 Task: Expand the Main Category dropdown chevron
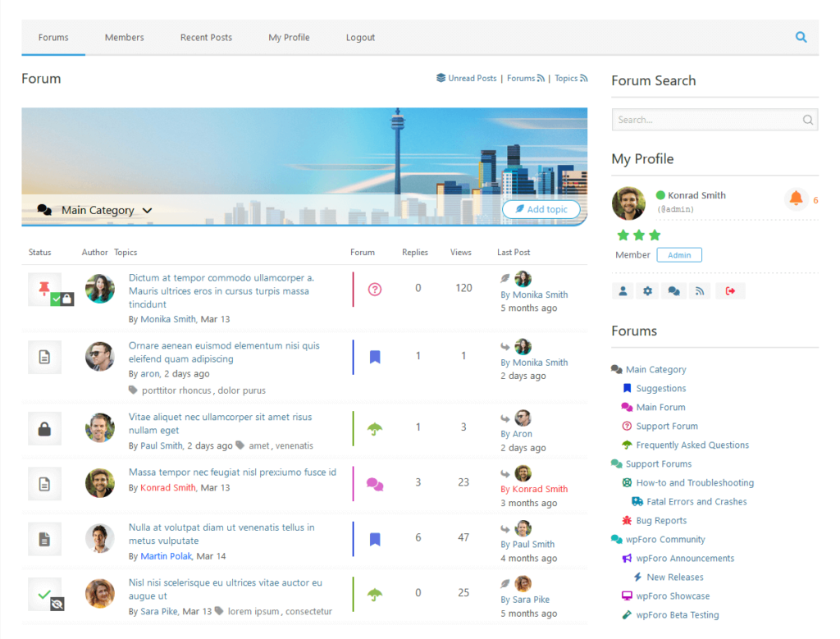(148, 211)
